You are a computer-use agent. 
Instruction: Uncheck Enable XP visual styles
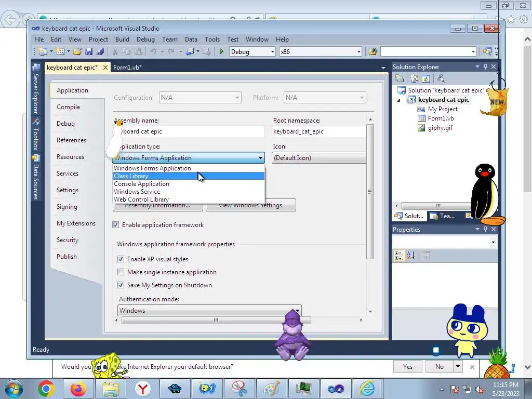click(121, 259)
